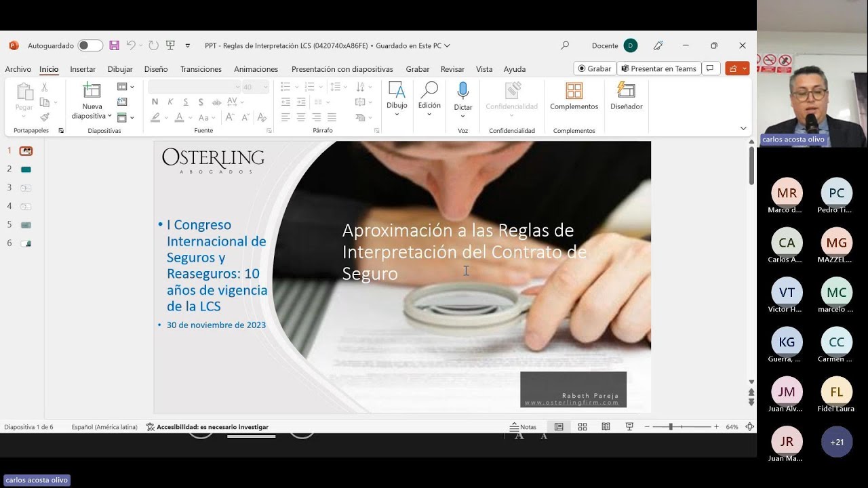Click the Grabar record button
The image size is (868, 488).
tap(594, 68)
